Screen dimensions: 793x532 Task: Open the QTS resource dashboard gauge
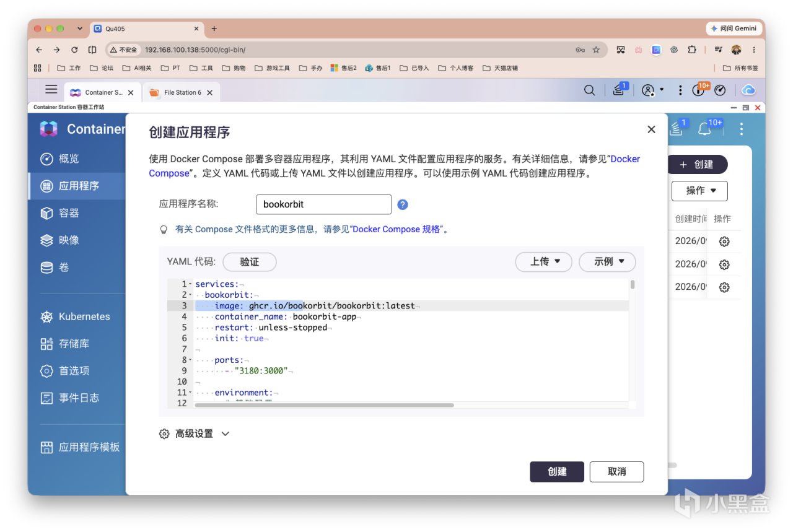720,90
